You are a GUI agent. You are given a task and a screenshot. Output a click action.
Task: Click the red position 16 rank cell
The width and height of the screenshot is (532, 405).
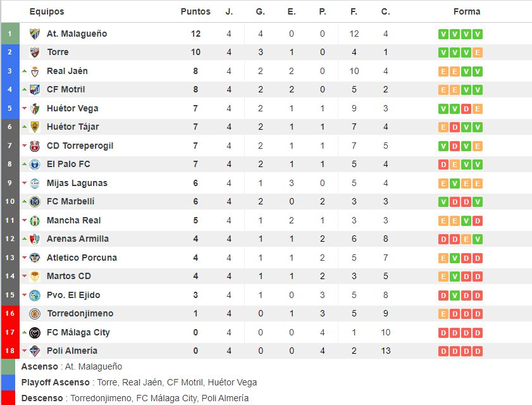pos(10,313)
